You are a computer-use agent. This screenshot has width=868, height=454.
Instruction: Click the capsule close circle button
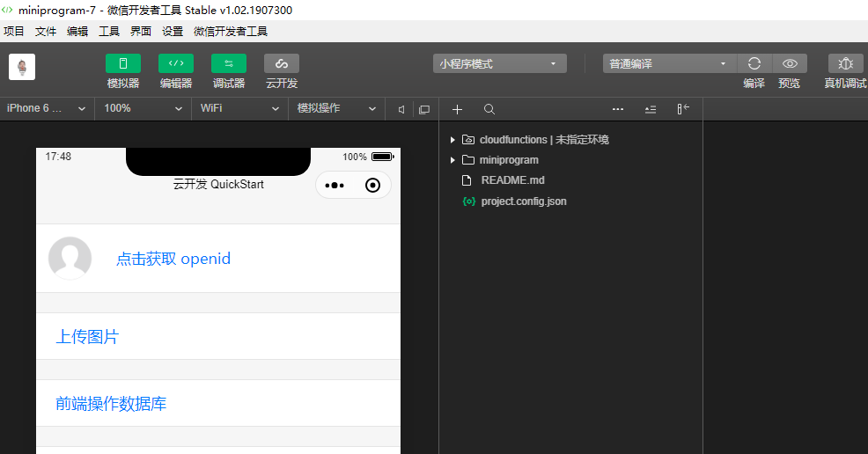pos(373,186)
